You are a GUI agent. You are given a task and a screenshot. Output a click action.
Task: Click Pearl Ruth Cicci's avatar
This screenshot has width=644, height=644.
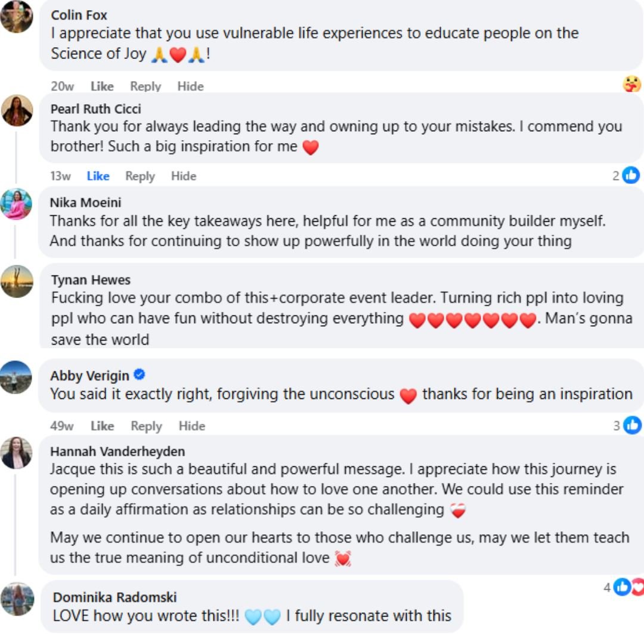(17, 110)
